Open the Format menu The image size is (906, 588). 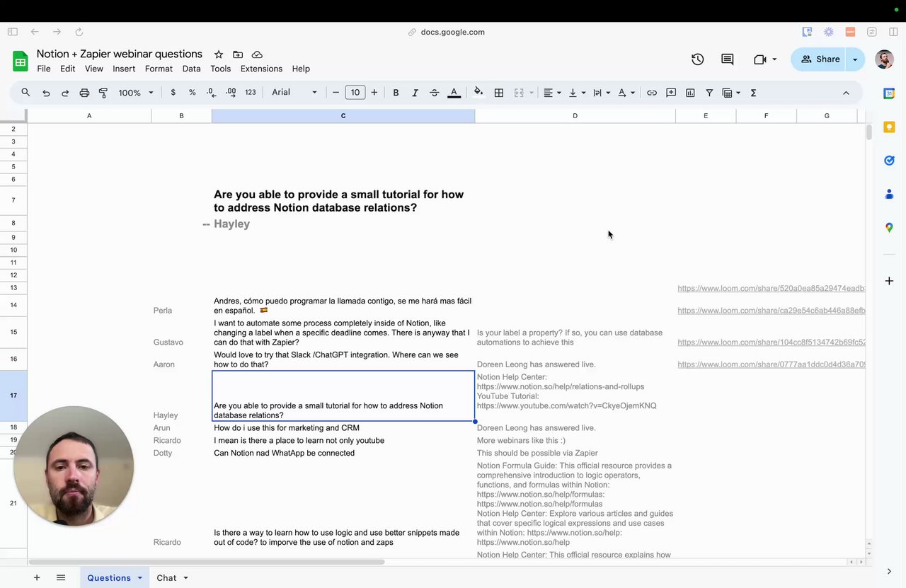pos(159,69)
